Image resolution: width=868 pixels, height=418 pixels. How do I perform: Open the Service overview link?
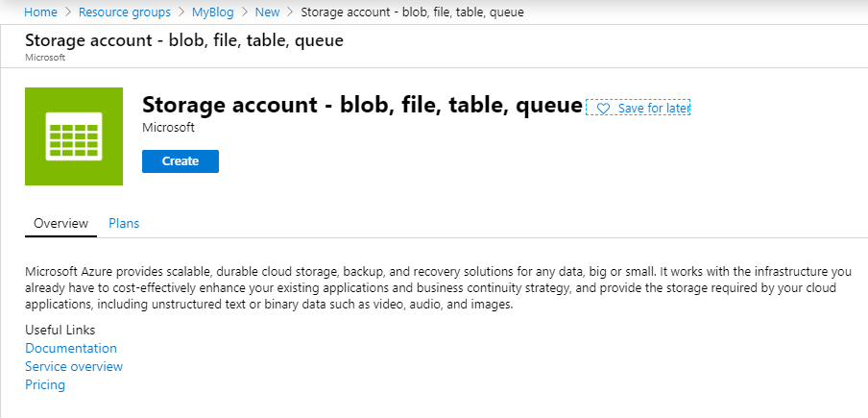tap(74, 366)
